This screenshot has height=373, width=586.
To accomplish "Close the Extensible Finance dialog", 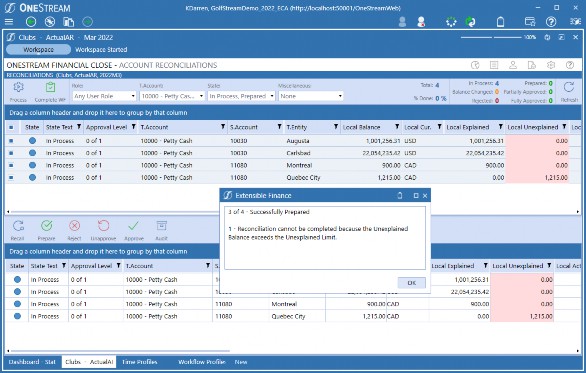I will coord(425,195).
